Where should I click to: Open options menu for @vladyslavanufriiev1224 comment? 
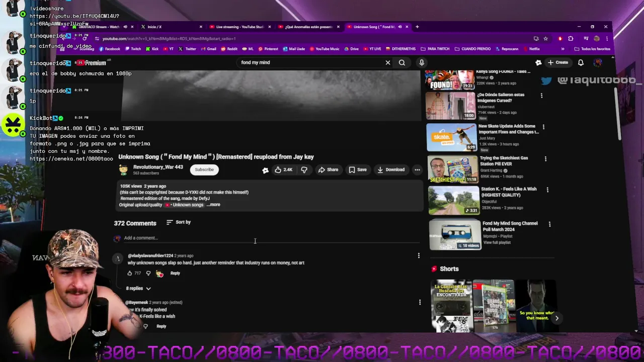(419, 256)
